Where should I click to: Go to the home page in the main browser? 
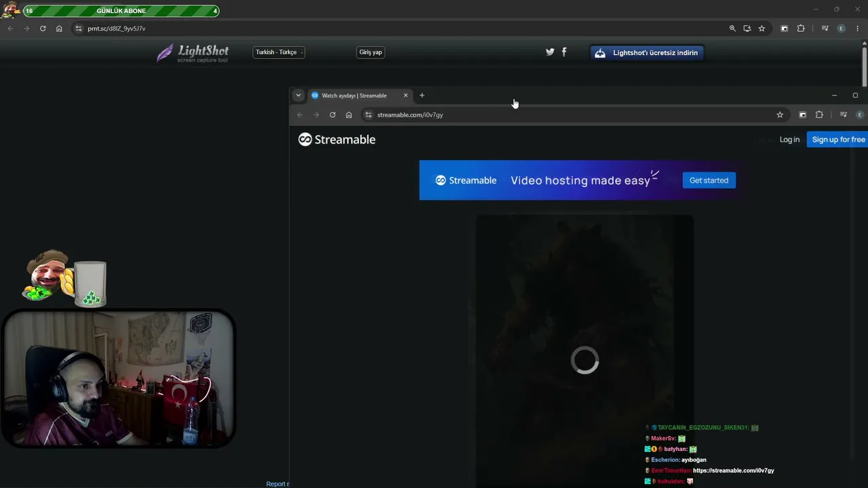[x=59, y=28]
